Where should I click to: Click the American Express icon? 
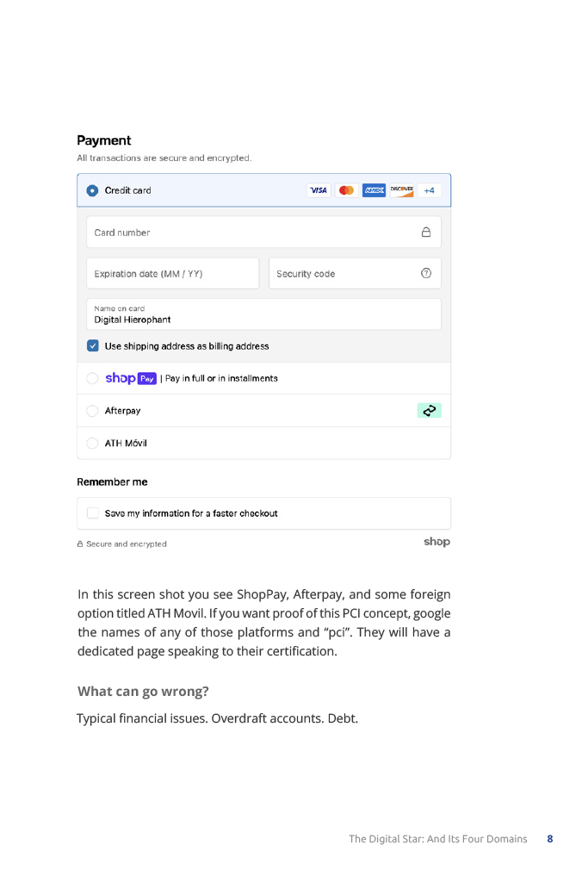pyautogui.click(x=374, y=190)
